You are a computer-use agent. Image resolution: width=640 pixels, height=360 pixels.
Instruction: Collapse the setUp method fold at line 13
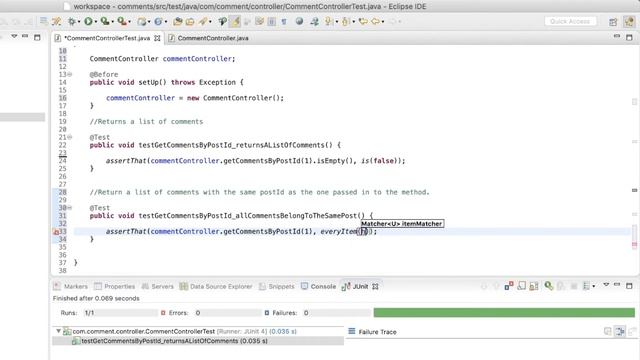[70, 74]
